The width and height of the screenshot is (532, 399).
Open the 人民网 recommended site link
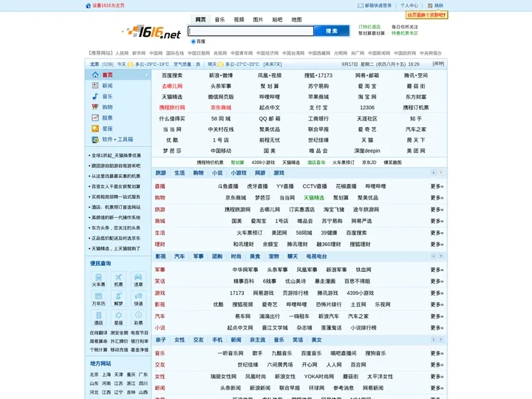click(122, 53)
